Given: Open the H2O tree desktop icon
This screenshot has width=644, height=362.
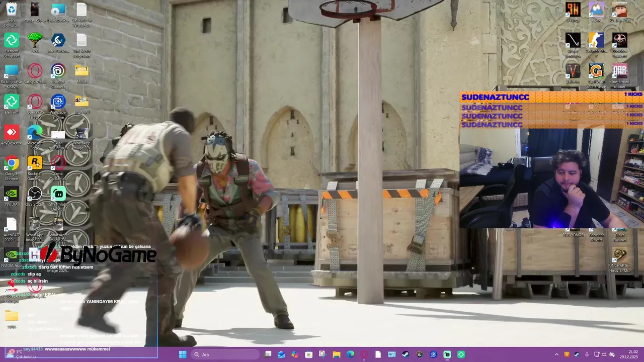Looking at the screenshot, I should click(35, 43).
